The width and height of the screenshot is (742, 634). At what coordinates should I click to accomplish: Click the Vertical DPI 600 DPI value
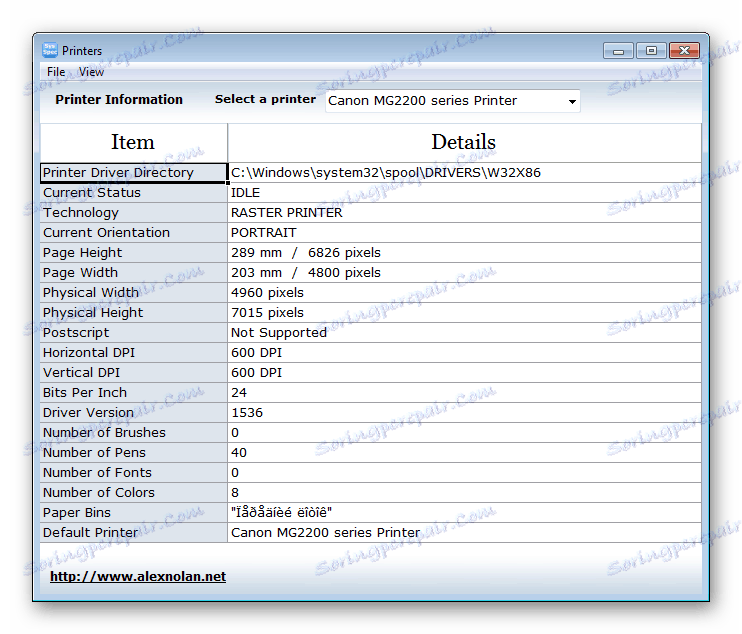[464, 373]
